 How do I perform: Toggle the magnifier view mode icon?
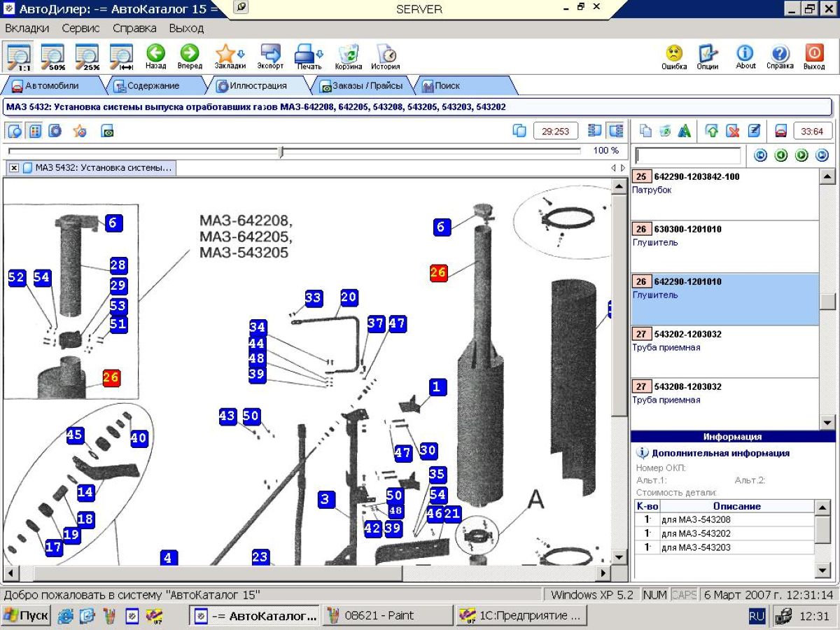coord(15,131)
